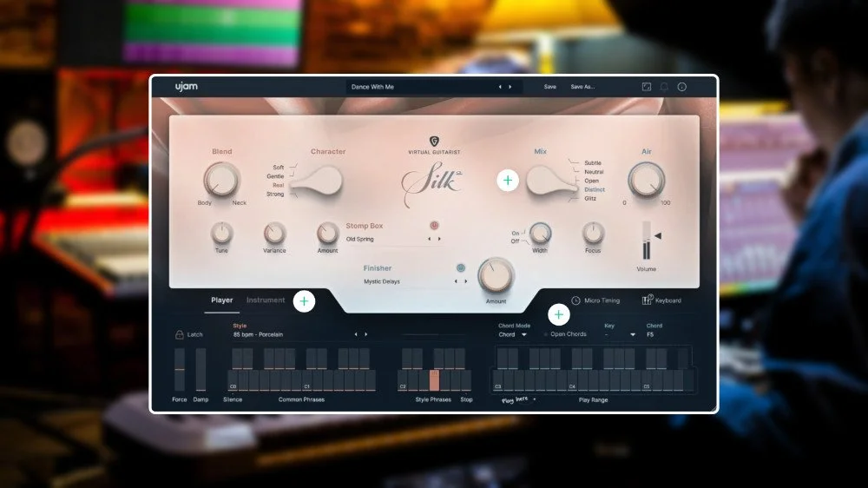
Task: Click the Damp slider
Action: (201, 369)
